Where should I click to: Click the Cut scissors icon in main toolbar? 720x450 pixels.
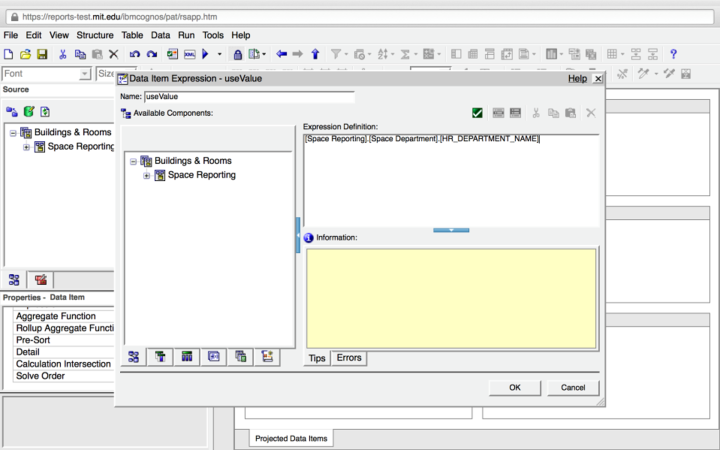[x=63, y=54]
